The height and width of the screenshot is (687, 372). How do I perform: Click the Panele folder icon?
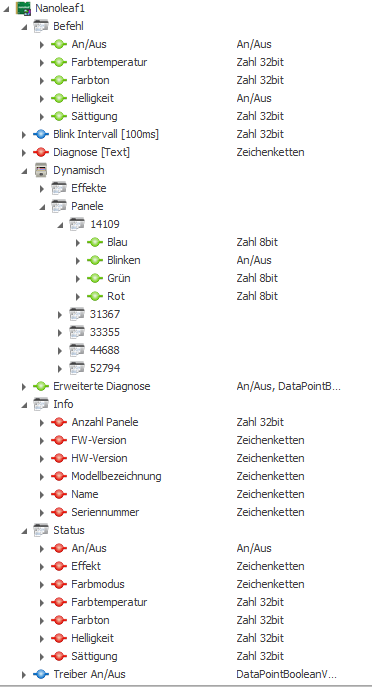pos(59,206)
